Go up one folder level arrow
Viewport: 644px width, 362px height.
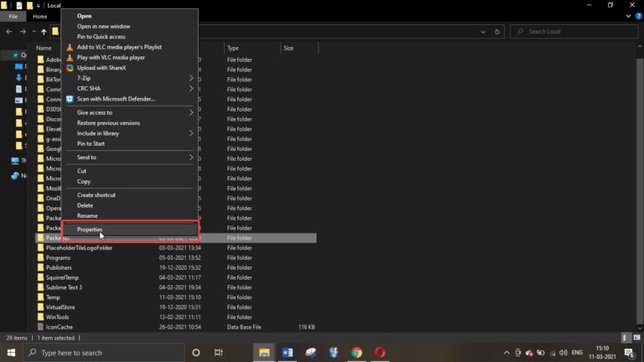tap(44, 32)
